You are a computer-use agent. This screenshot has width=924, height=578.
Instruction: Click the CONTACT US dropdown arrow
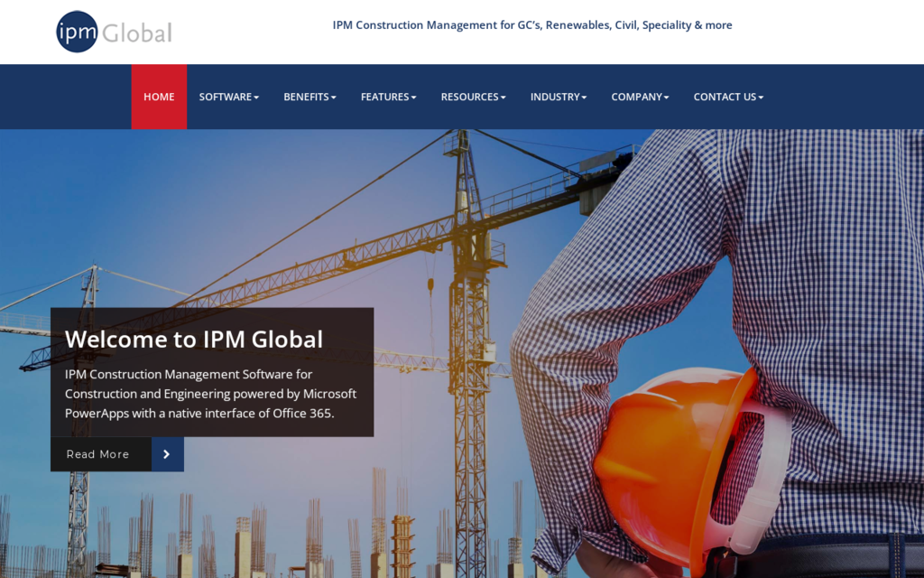(761, 98)
